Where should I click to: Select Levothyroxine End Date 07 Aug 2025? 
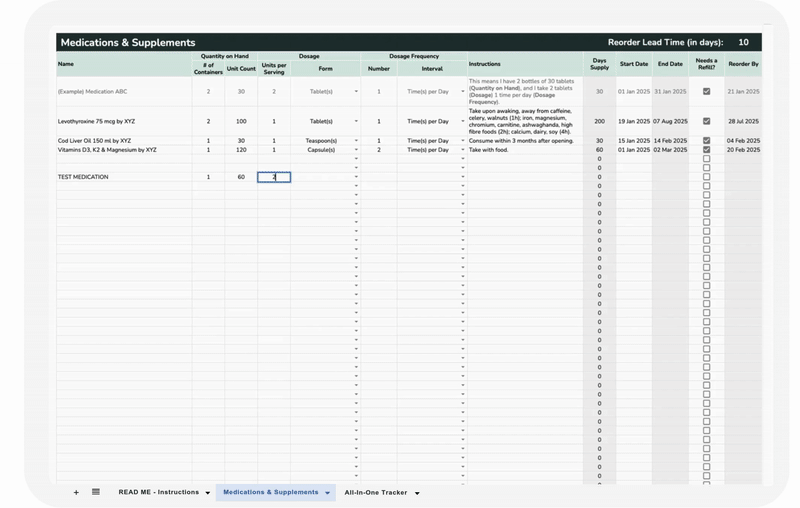[x=670, y=121]
